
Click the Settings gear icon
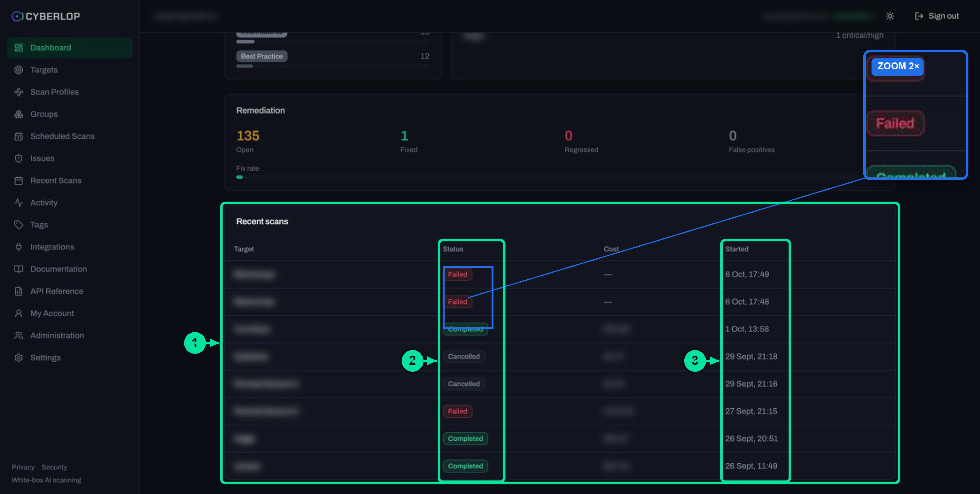(x=18, y=358)
